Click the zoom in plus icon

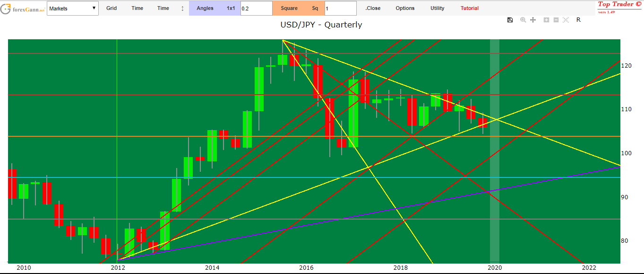pos(546,20)
